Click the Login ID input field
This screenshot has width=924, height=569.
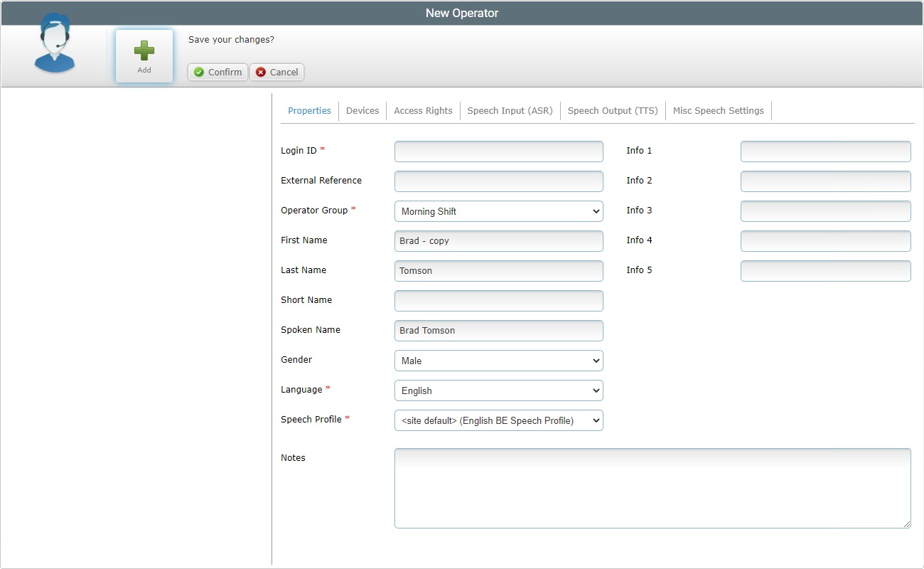[x=498, y=151]
